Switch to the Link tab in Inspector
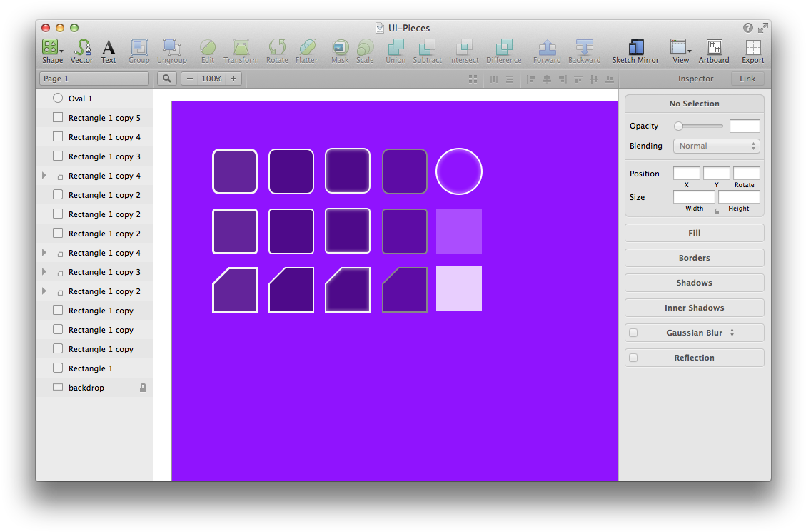The height and width of the screenshot is (532, 806). tap(747, 79)
